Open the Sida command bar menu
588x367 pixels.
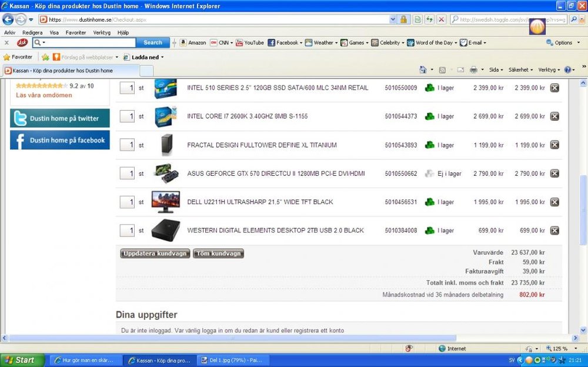point(496,70)
